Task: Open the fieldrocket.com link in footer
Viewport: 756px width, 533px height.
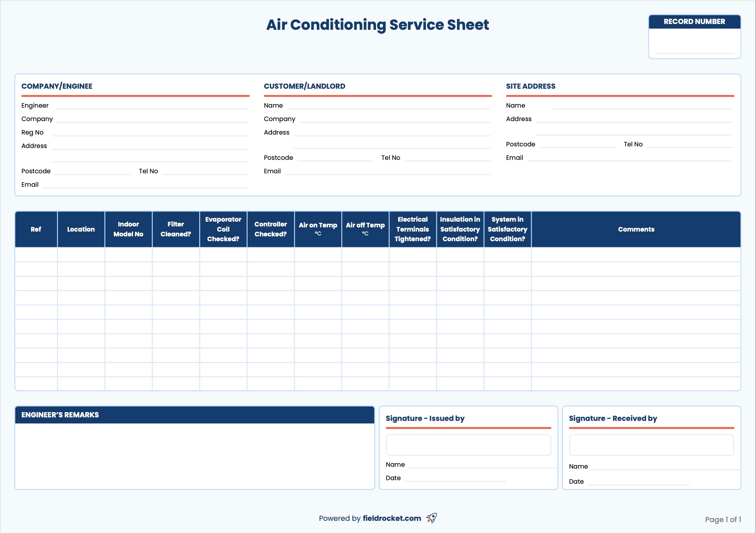Action: (x=391, y=518)
